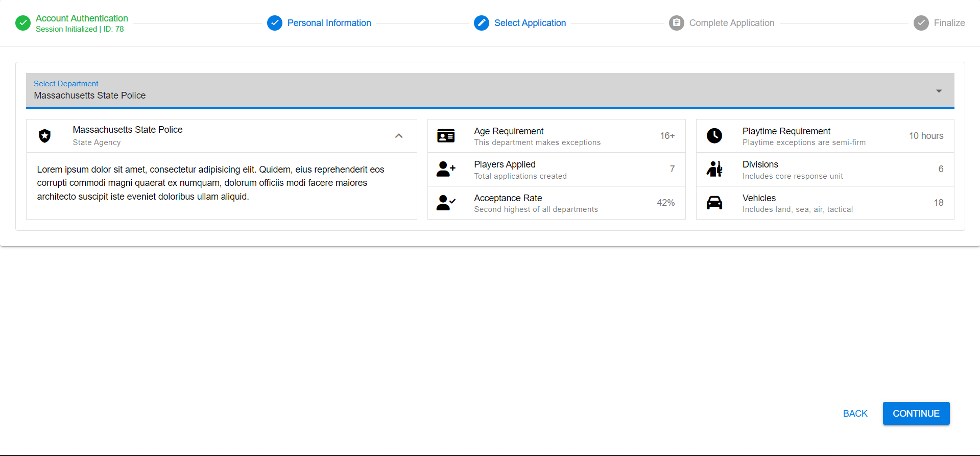The width and height of the screenshot is (980, 456).
Task: Click the person-check icon beside Acceptance Rate
Action: click(x=446, y=203)
